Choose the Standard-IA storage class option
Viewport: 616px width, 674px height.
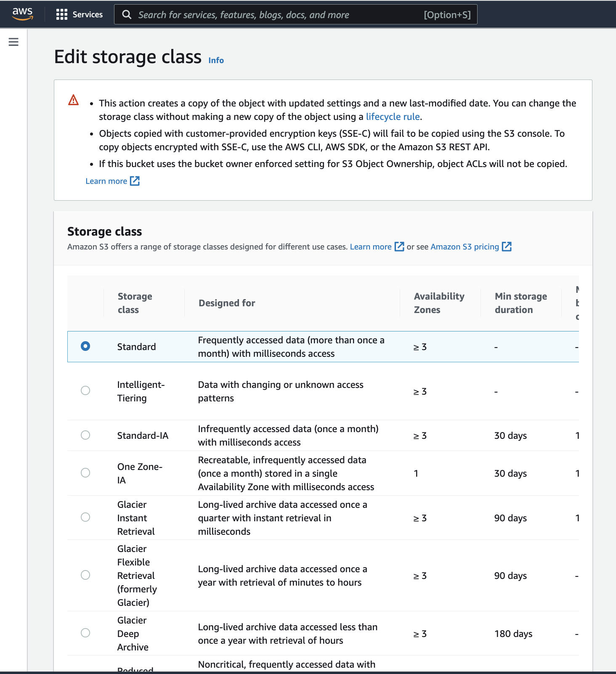85,435
